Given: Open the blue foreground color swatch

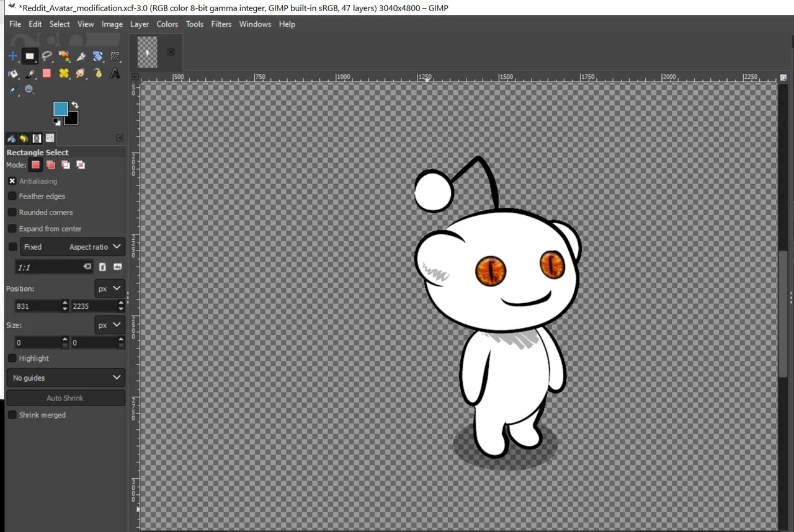Looking at the screenshot, I should click(x=59, y=108).
